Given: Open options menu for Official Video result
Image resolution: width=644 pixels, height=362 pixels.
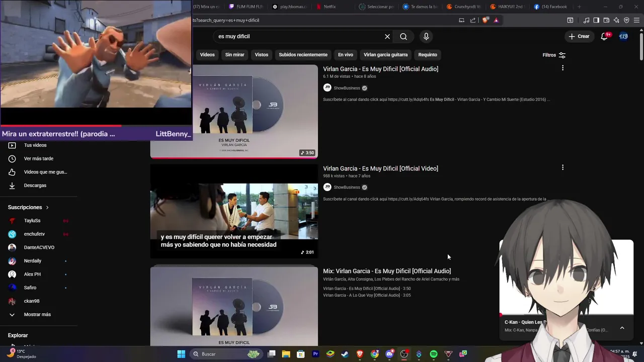Looking at the screenshot, I should (x=562, y=167).
